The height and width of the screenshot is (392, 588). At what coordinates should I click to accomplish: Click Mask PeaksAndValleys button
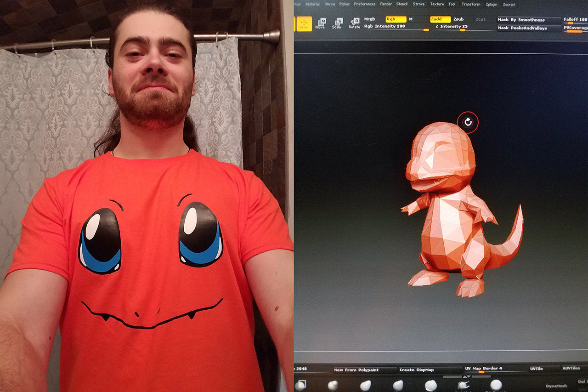(x=529, y=28)
